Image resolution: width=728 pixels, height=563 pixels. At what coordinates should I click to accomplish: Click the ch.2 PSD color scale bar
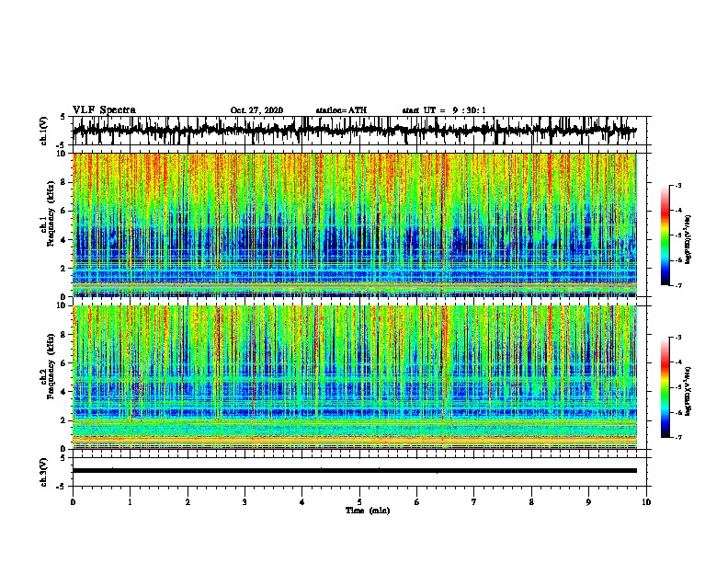click(x=665, y=387)
